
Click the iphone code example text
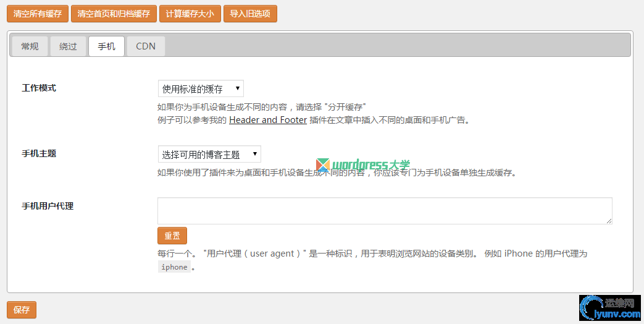pyautogui.click(x=174, y=267)
